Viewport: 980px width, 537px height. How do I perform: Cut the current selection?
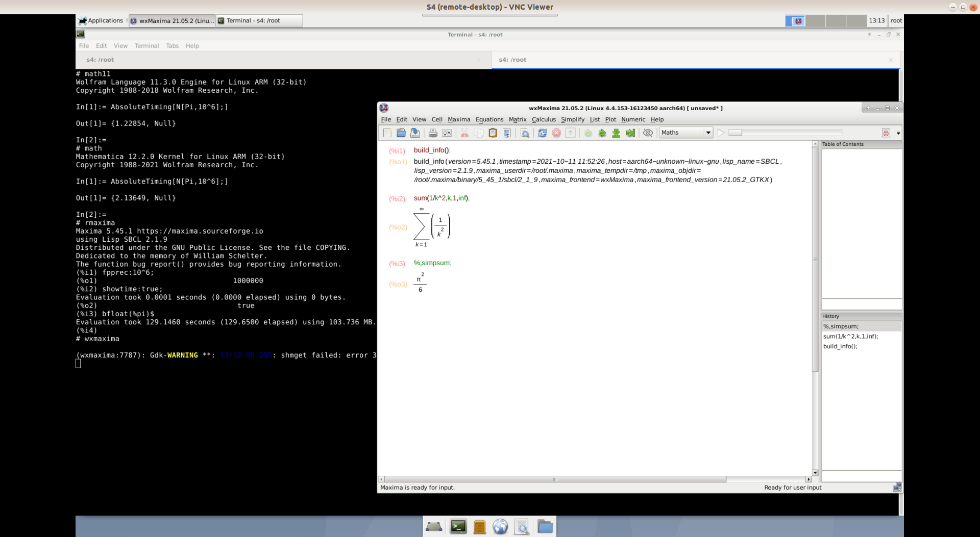tap(464, 133)
